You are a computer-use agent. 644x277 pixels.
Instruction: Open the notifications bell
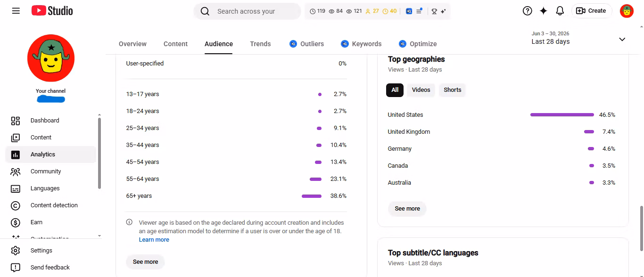[x=560, y=11]
